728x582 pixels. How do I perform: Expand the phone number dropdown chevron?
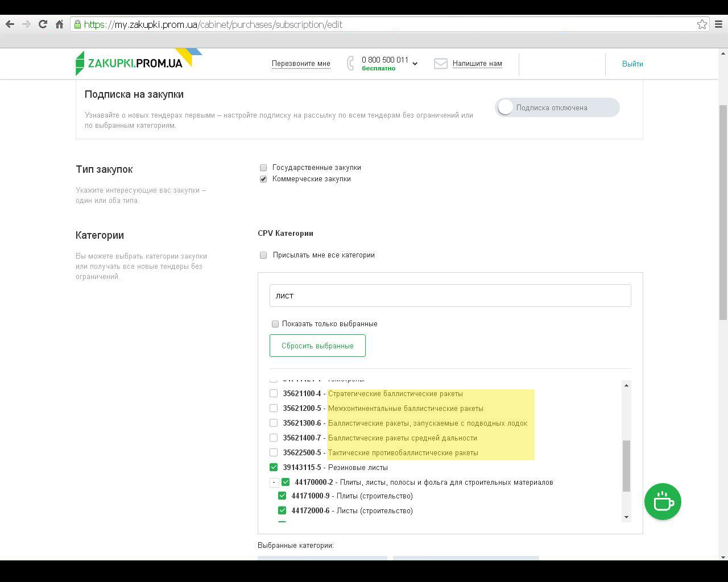pyautogui.click(x=415, y=64)
